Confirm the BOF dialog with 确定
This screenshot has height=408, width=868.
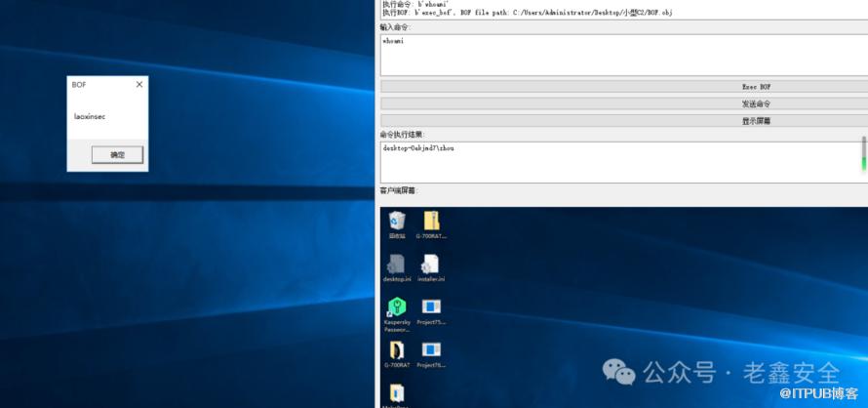(x=117, y=154)
